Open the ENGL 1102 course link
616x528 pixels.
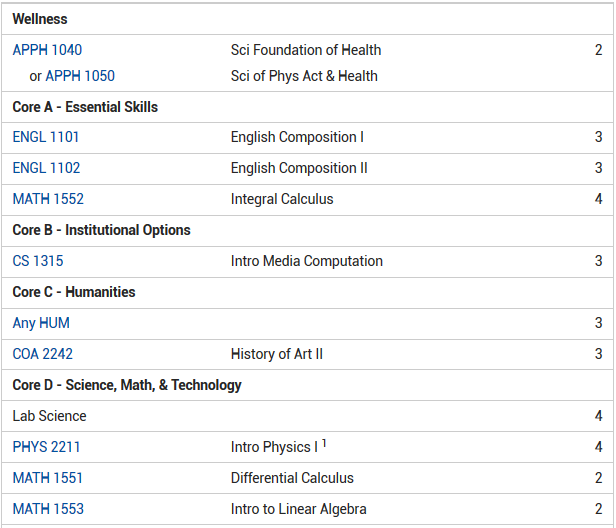46,168
